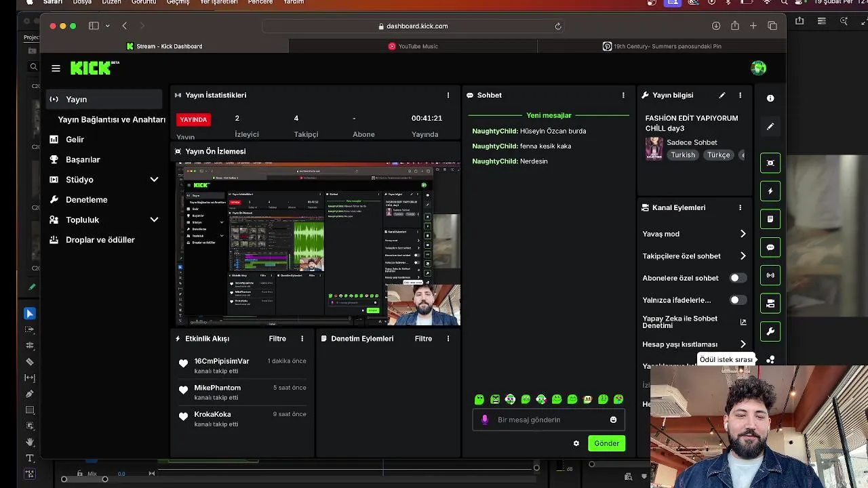This screenshot has height=488, width=868.
Task: Click the Turkish tag in stream info
Action: pyautogui.click(x=683, y=155)
